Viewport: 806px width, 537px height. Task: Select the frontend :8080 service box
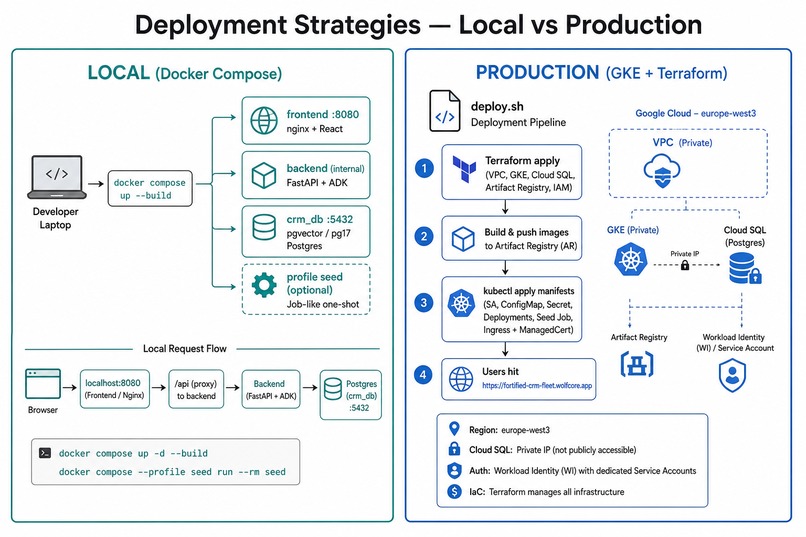click(306, 120)
